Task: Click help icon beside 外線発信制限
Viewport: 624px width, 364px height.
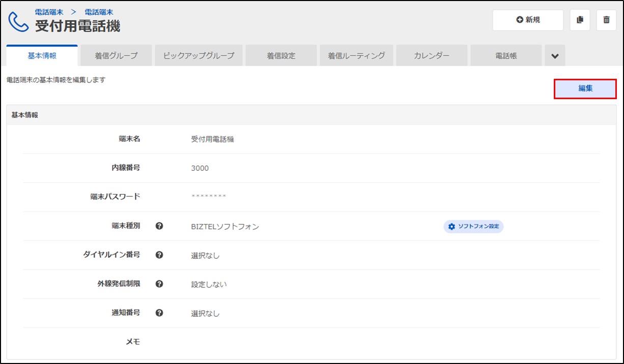Action: pos(159,284)
